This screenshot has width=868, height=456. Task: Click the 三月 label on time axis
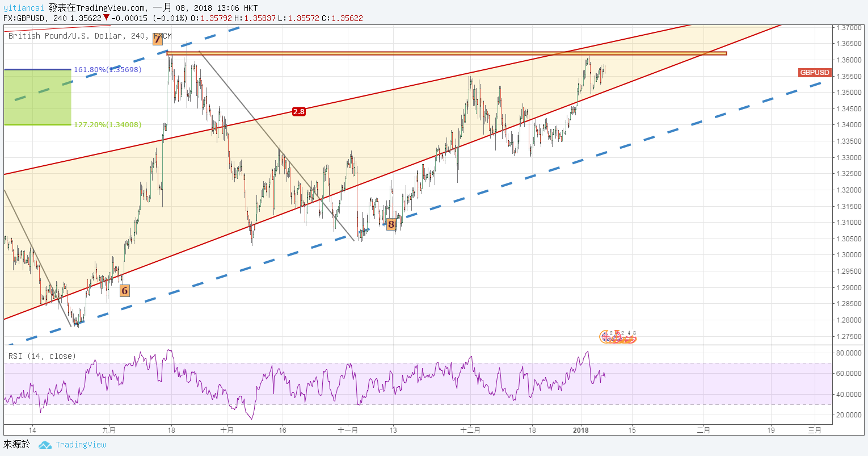[815, 430]
